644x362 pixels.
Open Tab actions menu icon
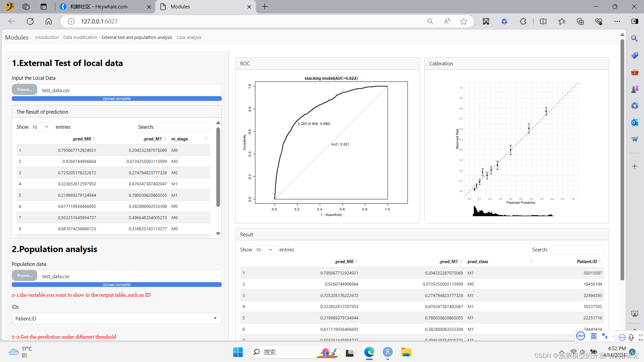[x=44, y=7]
